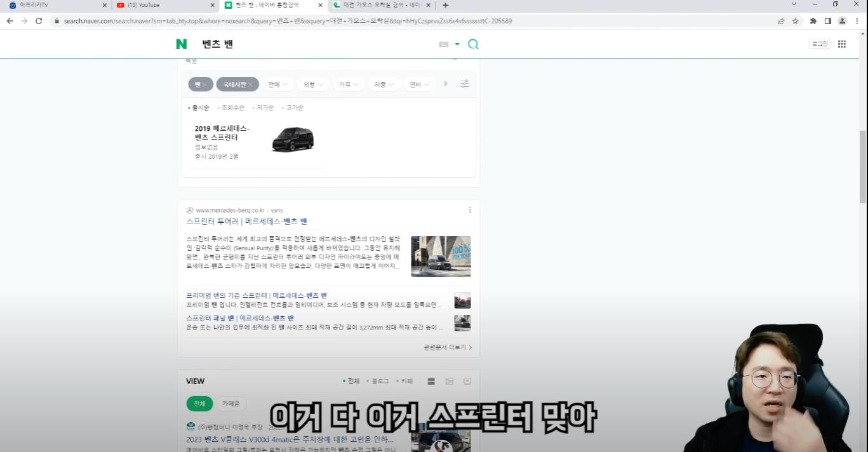Select the 저가순 sort option
This screenshot has height=452, width=868.
pyautogui.click(x=265, y=108)
